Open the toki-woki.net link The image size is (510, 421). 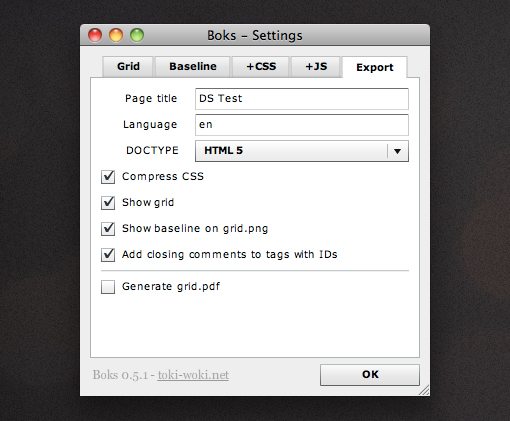click(193, 375)
